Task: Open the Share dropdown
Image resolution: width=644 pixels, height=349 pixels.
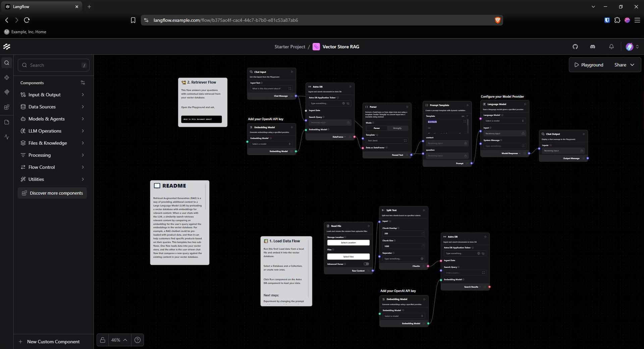Action: pyautogui.click(x=624, y=65)
